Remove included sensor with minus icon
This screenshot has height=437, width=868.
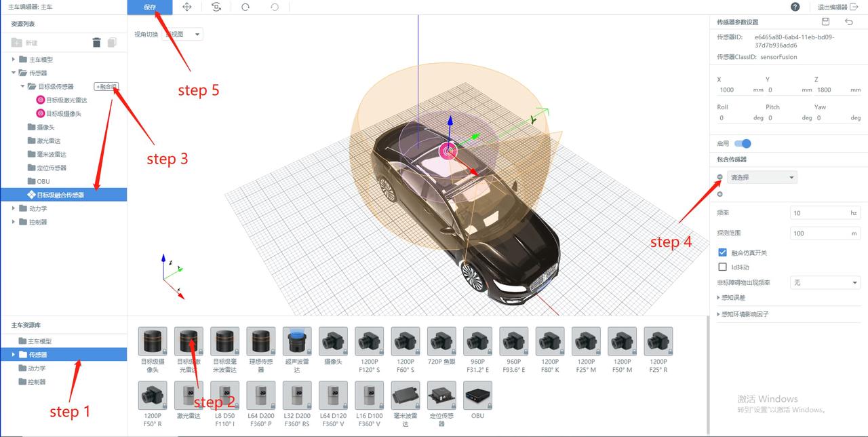(719, 177)
